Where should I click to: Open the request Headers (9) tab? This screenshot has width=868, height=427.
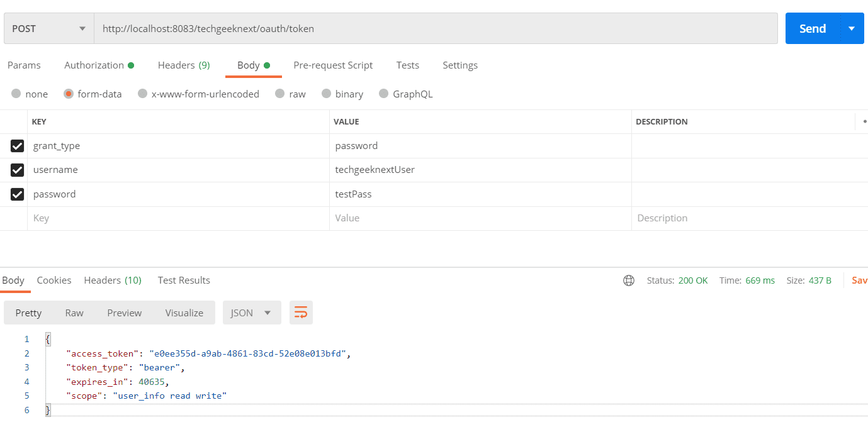[184, 65]
